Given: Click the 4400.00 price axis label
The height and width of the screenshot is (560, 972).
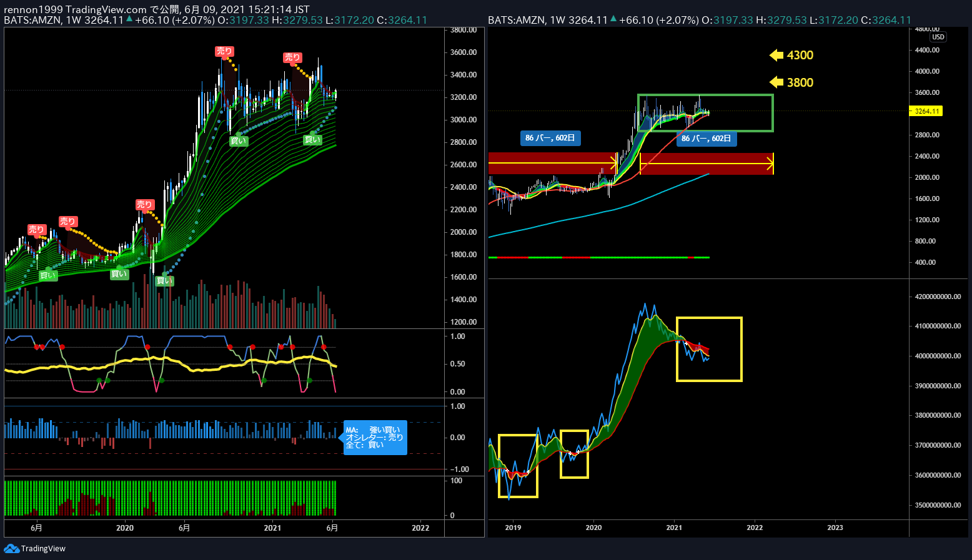Looking at the screenshot, I should point(927,50).
